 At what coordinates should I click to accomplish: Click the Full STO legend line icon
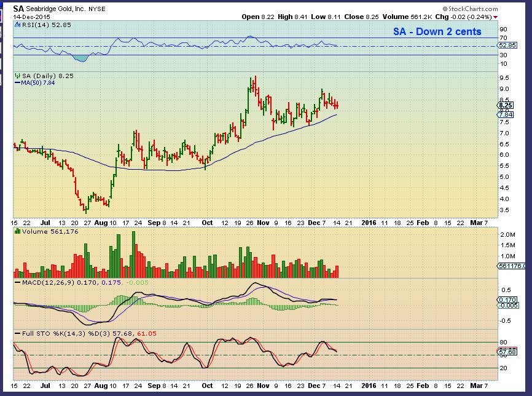(x=17, y=333)
